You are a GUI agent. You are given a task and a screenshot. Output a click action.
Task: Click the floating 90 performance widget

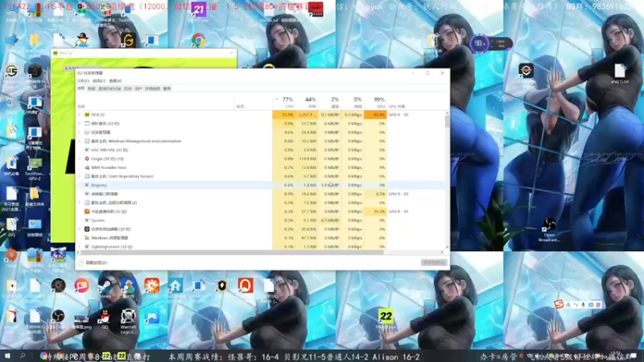coord(491,43)
